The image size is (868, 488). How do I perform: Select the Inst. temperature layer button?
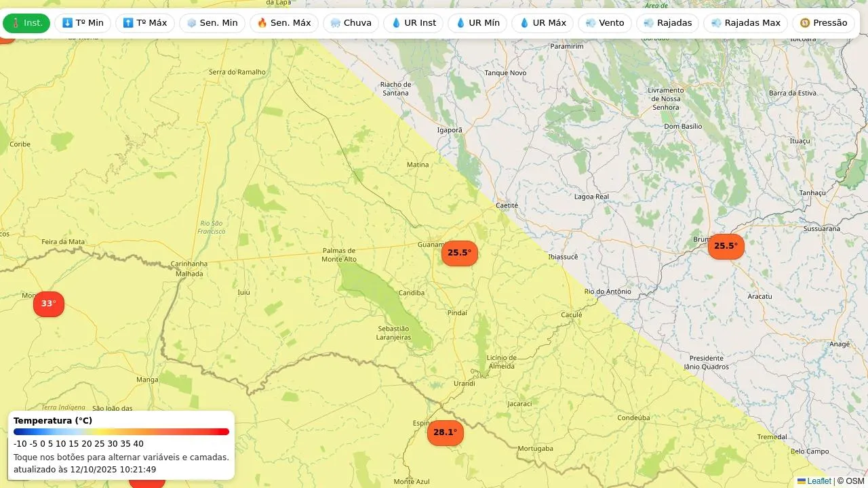tap(26, 23)
